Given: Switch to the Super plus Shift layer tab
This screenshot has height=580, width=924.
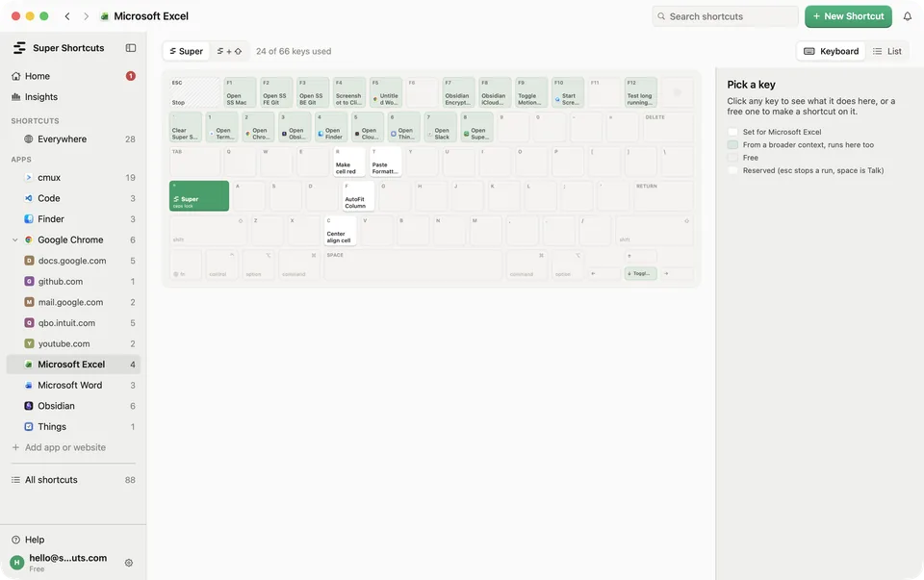Looking at the screenshot, I should pos(229,51).
